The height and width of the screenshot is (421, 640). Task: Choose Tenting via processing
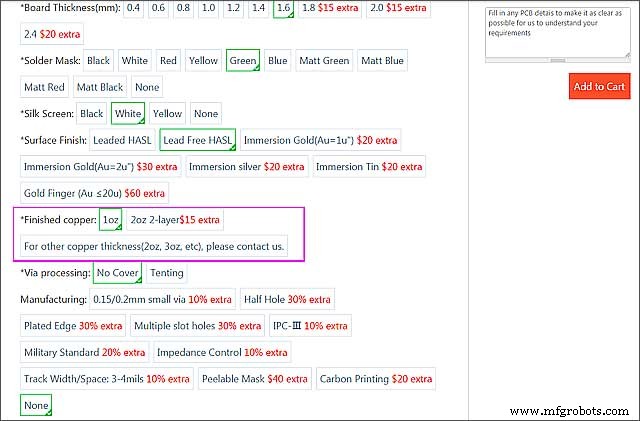point(166,273)
